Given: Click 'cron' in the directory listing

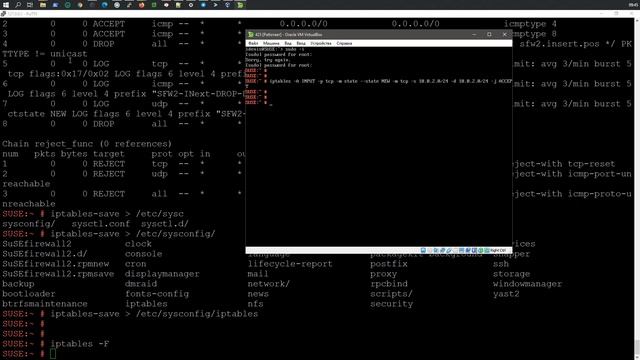Looking at the screenshot, I should point(136,264).
